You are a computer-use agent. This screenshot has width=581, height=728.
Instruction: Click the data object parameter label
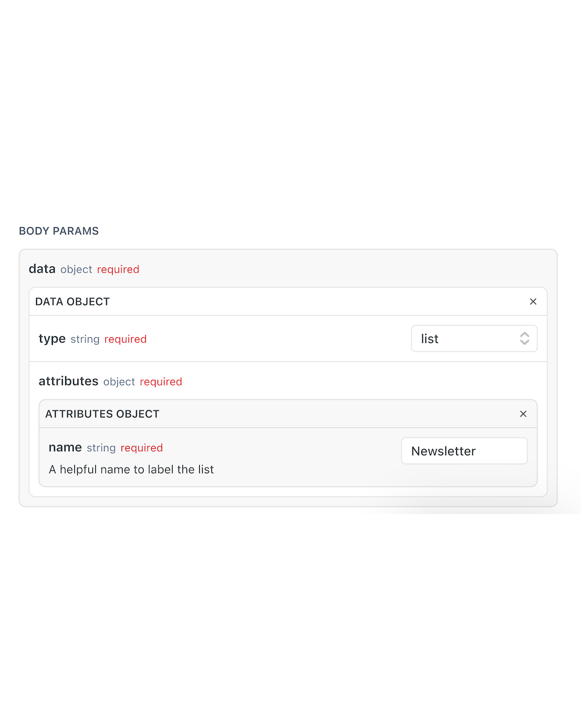click(42, 269)
